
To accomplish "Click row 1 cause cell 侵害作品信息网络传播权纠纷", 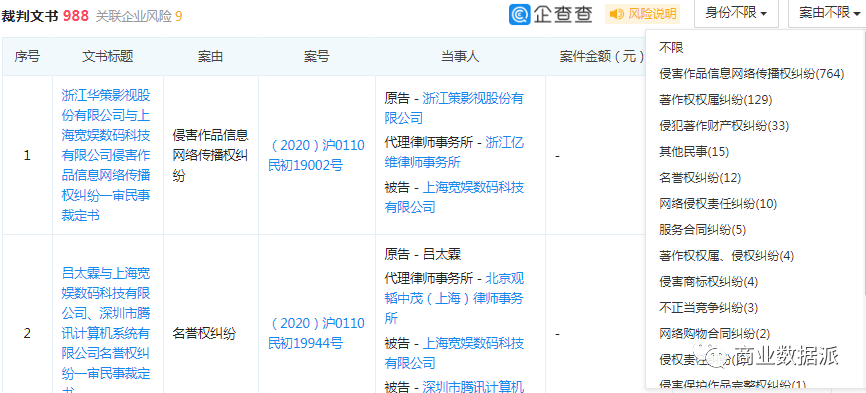I will (x=210, y=156).
